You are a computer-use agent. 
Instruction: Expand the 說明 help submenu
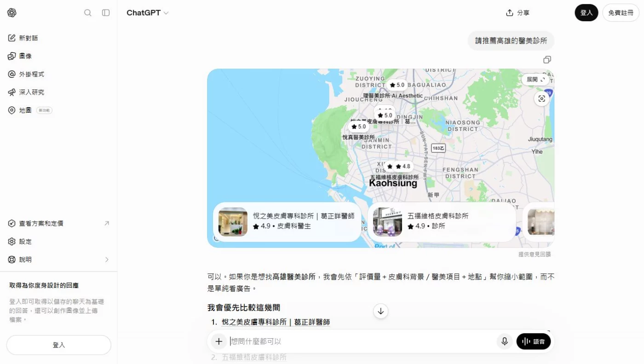click(x=58, y=260)
